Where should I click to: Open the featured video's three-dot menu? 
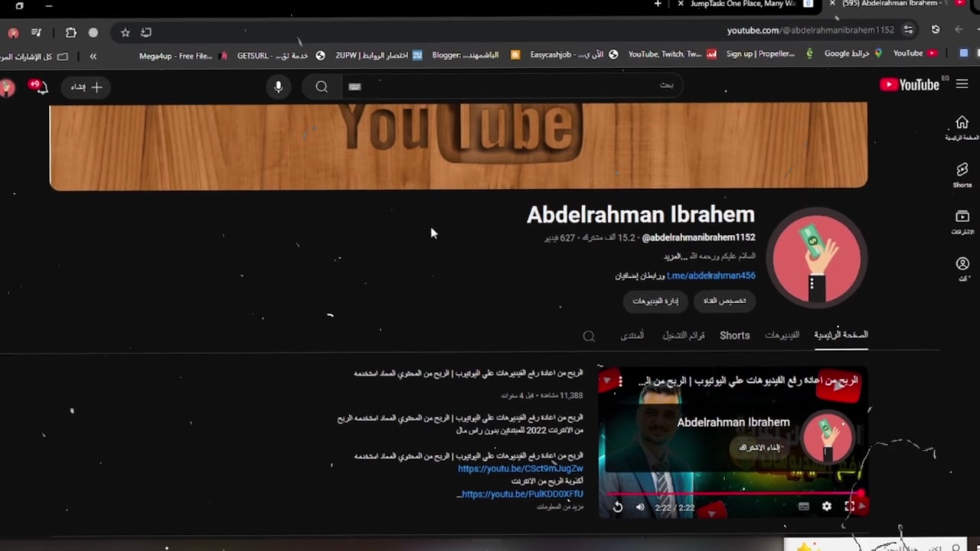[x=620, y=380]
